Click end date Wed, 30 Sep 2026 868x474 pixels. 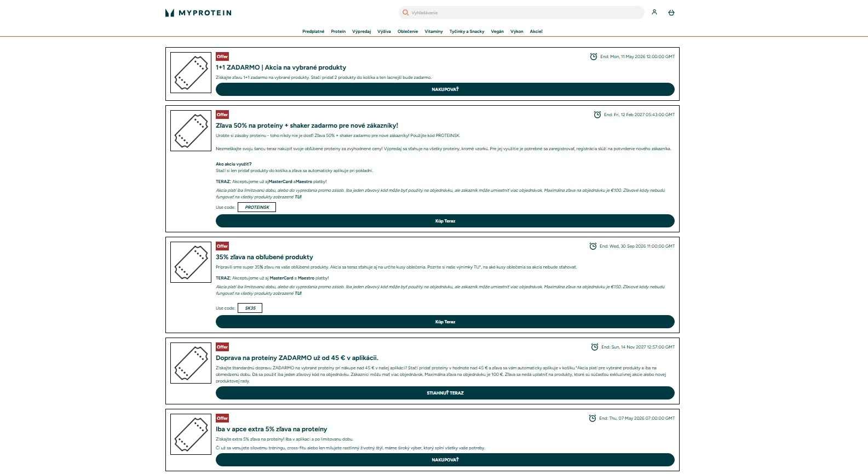click(x=637, y=246)
